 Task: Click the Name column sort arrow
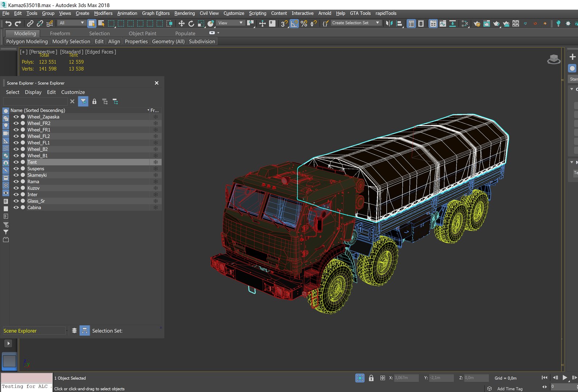coord(148,110)
